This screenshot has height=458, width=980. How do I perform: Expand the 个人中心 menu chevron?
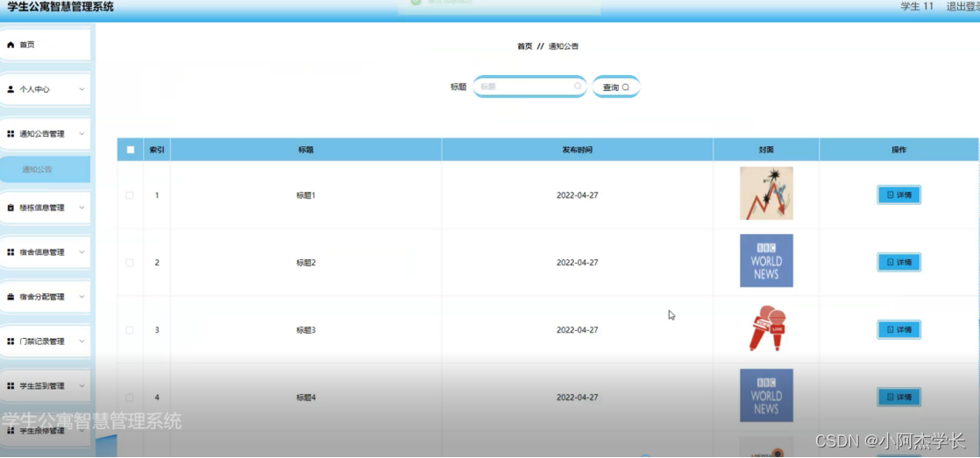pos(82,89)
